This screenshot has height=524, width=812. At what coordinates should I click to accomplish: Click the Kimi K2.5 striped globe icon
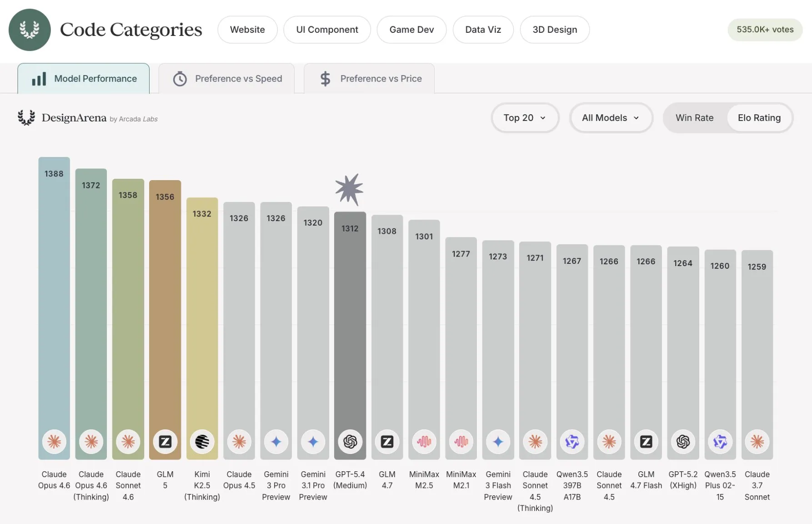coord(202,442)
